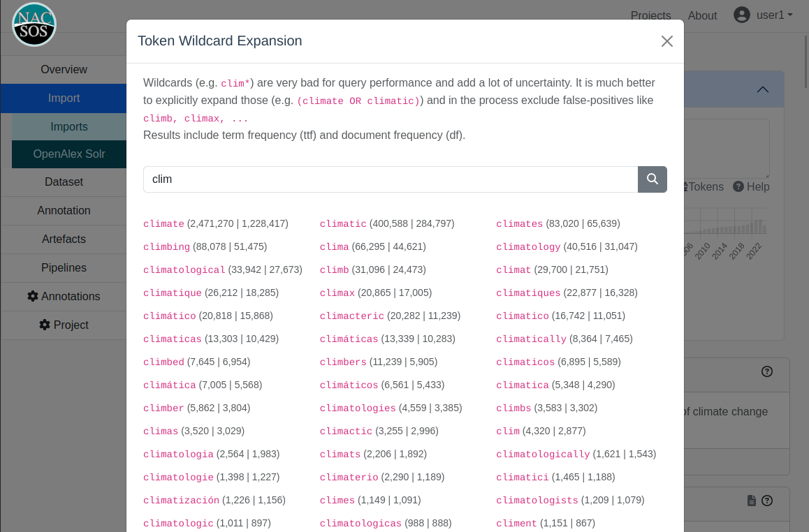
Task: Focus the wildcard search field containing "clim"
Action: pos(391,179)
